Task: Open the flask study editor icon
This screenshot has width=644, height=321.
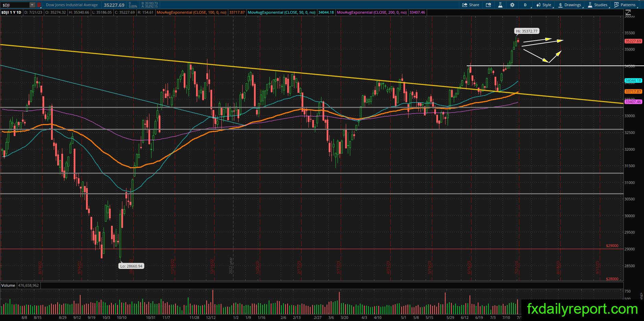Action: 500,5
